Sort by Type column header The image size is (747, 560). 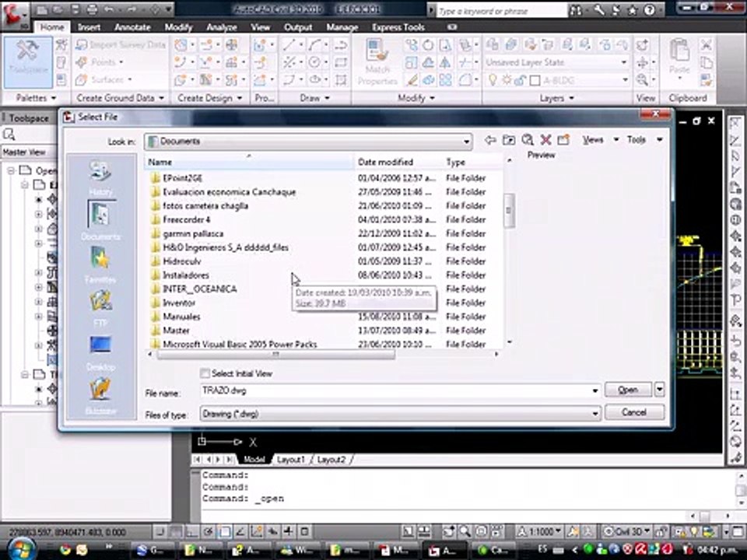[x=472, y=162]
